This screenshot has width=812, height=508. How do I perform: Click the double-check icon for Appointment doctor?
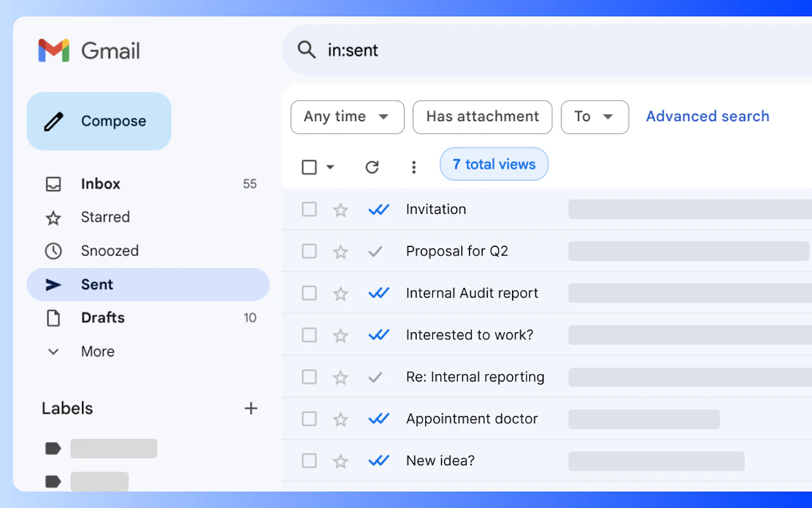[x=379, y=419]
